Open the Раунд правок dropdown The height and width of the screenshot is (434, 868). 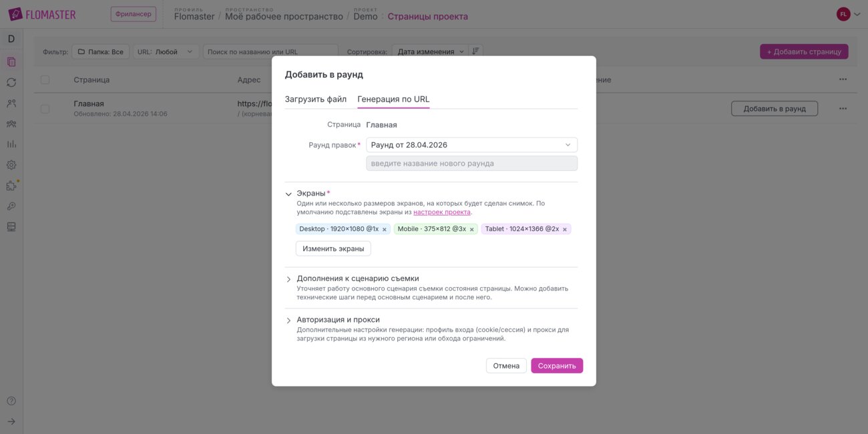471,145
